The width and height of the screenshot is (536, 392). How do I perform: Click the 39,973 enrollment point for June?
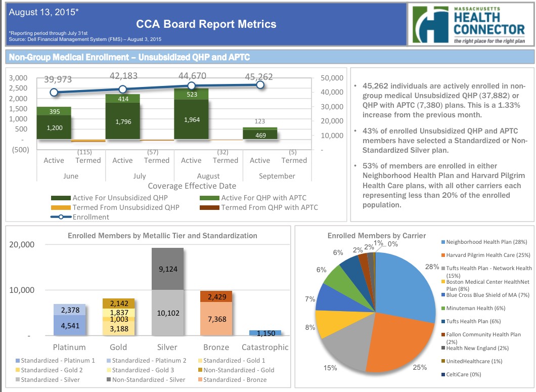[x=54, y=92]
